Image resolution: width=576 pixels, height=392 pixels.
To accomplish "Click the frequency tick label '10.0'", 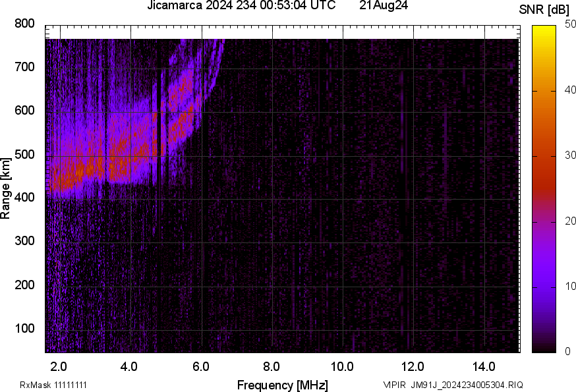I will click(x=342, y=366).
